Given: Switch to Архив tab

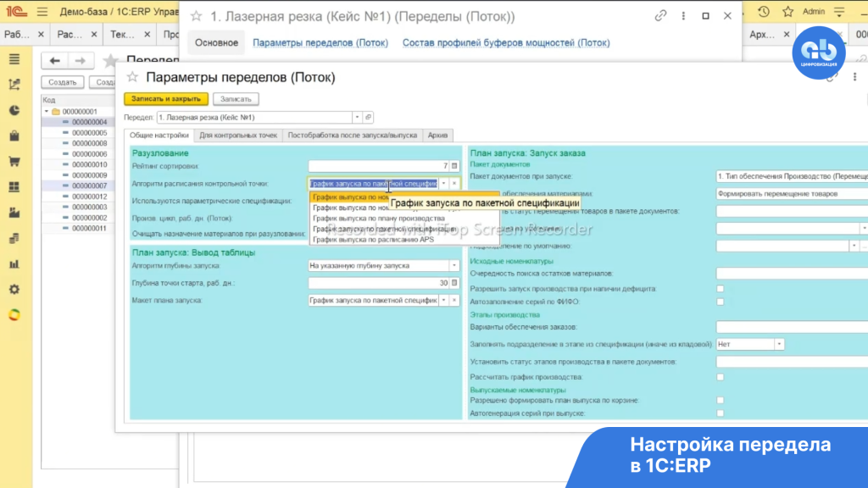Looking at the screenshot, I should tap(437, 135).
